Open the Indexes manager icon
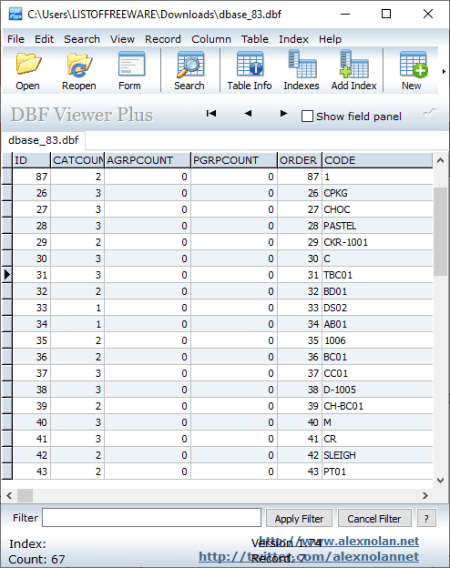 click(301, 71)
